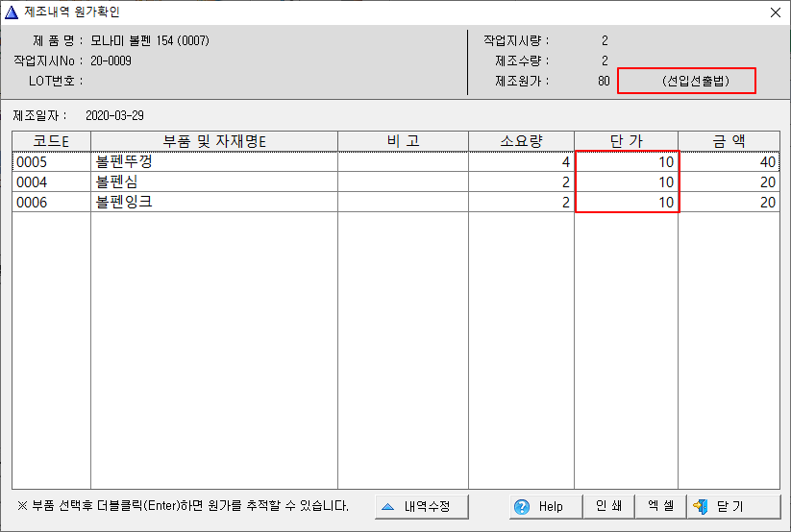Viewport: 791px width, 532px height.
Task: Click the 인쇄 print button
Action: click(608, 506)
